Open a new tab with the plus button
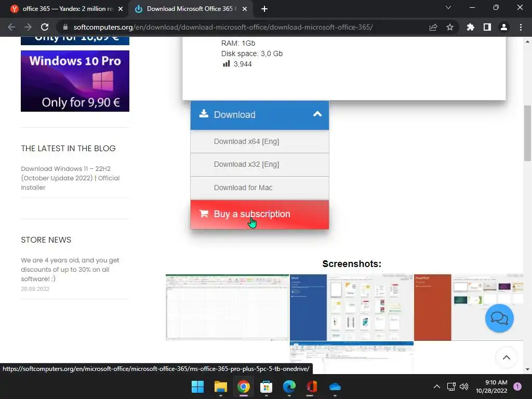532x399 pixels. click(x=264, y=9)
